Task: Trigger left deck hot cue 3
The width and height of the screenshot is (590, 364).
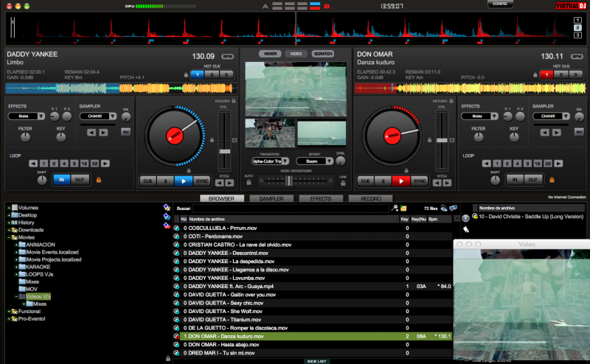Action: (226, 74)
